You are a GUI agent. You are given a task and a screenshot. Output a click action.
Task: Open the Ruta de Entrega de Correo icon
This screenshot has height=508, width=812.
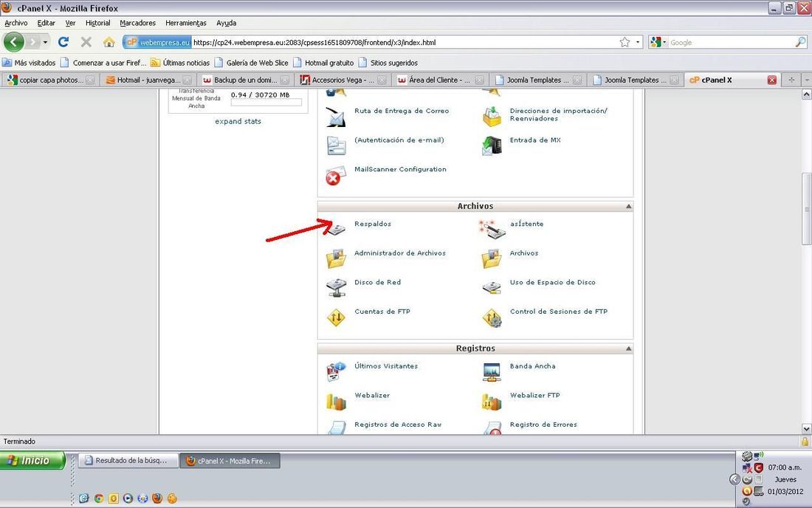[x=336, y=117]
